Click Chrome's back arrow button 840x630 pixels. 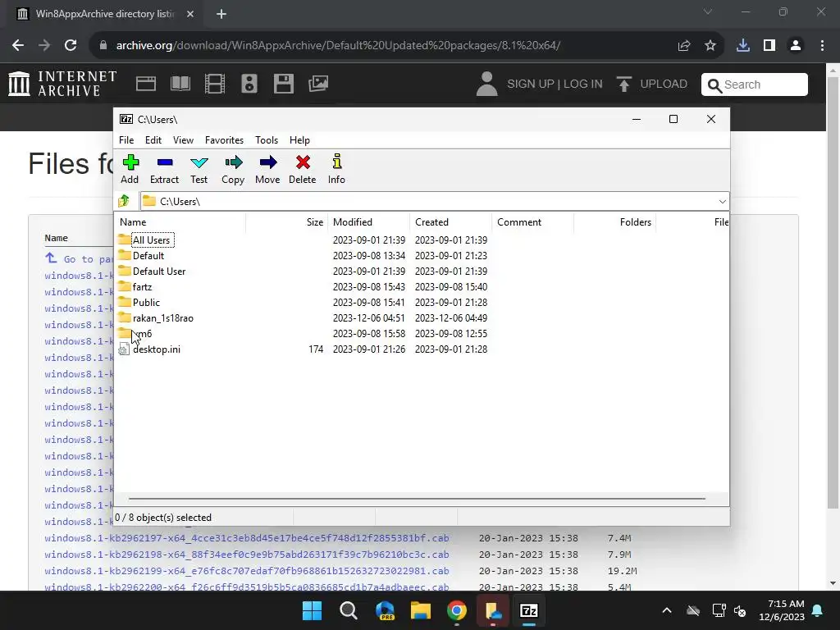tap(18, 46)
